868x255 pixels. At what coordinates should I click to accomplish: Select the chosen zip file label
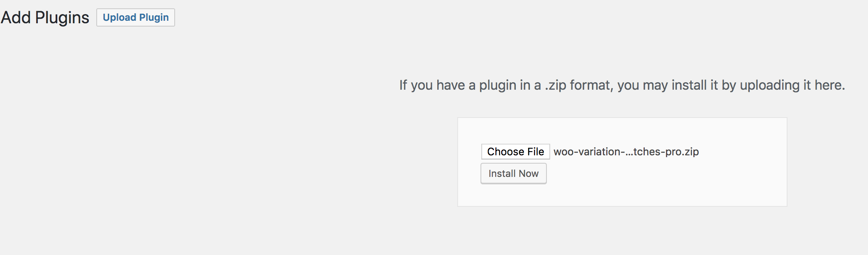click(626, 152)
